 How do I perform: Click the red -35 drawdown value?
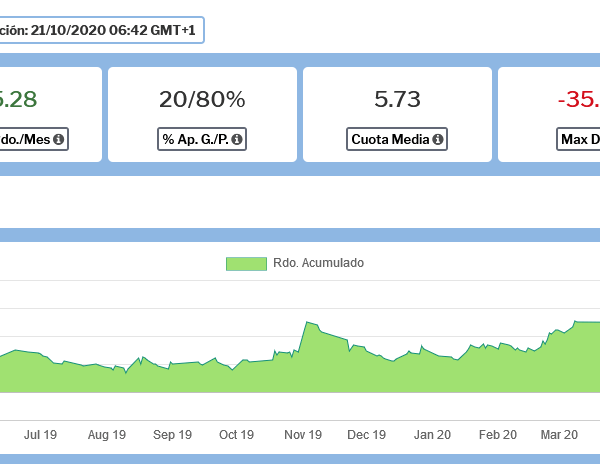(x=579, y=100)
